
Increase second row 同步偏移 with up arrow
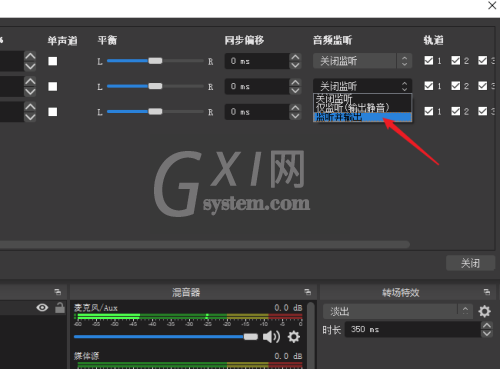295,82
